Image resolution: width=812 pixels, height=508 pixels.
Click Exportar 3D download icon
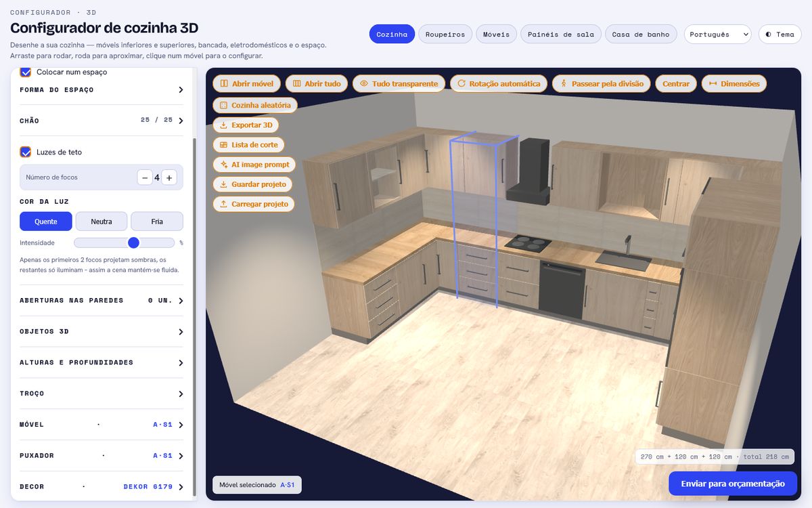click(223, 125)
